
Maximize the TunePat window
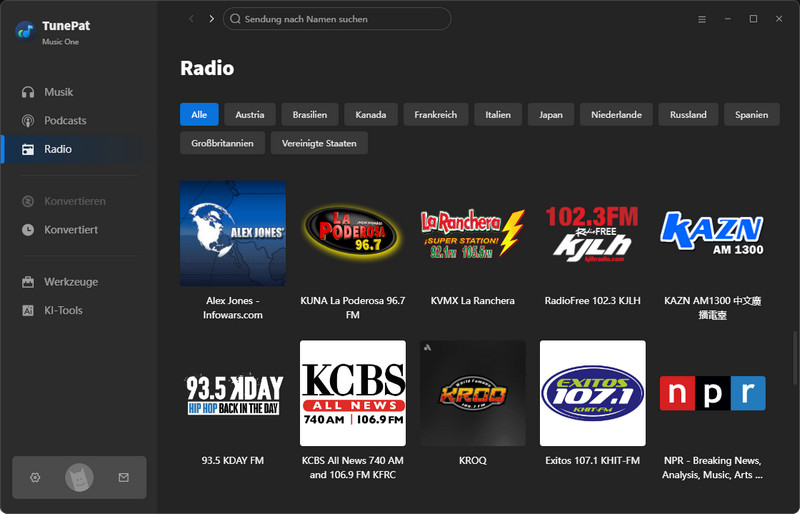click(753, 19)
